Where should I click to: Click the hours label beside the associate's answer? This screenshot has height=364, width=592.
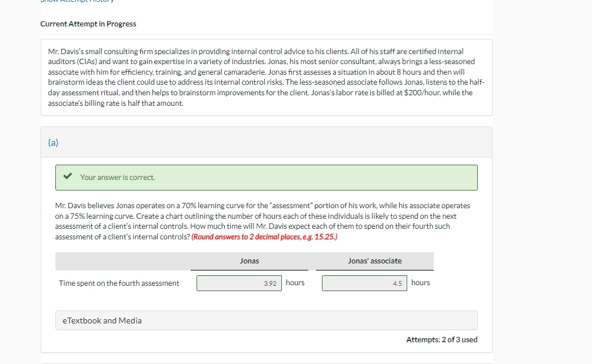[x=421, y=282]
